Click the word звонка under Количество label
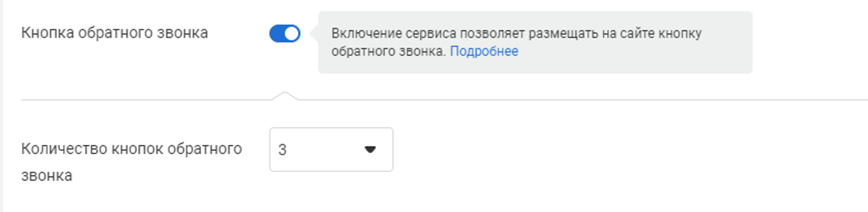The image size is (868, 212). [46, 176]
